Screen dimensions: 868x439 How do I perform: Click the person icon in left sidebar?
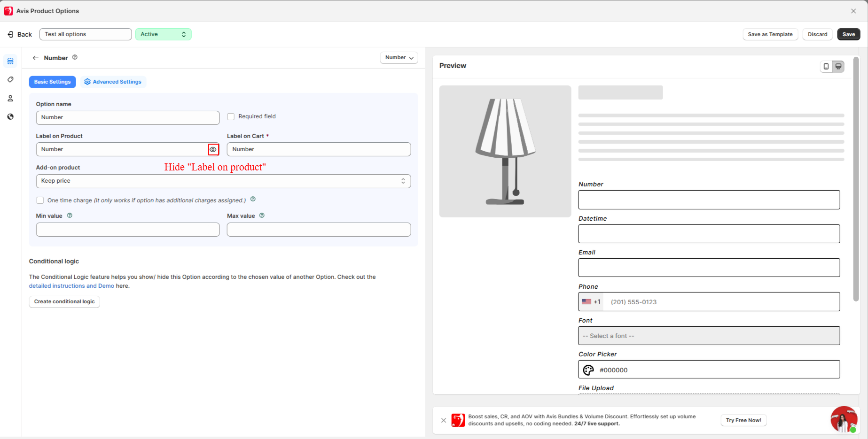pos(10,99)
